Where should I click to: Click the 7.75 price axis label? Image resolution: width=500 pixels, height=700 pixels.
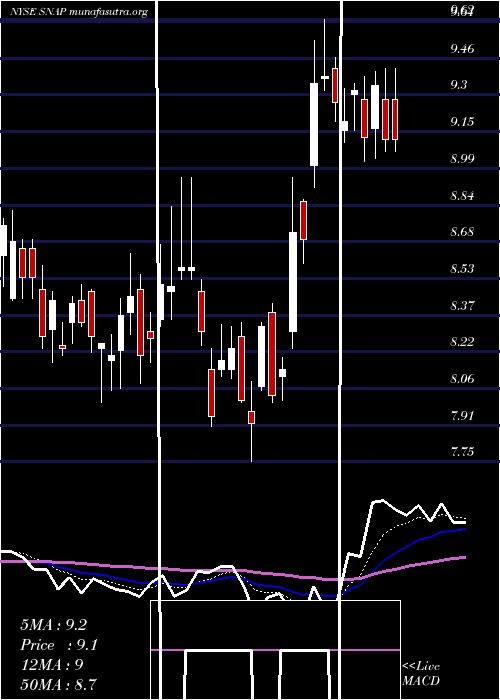click(x=462, y=452)
